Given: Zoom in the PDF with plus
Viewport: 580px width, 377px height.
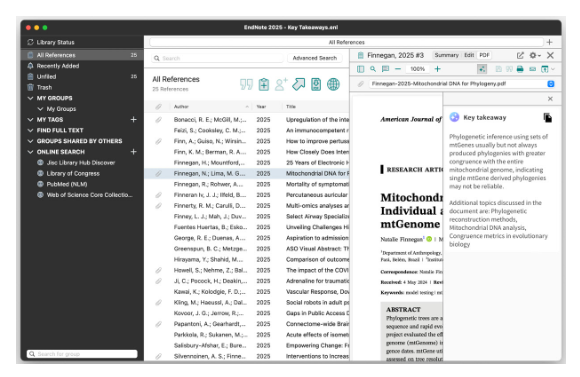Looking at the screenshot, I should [438, 69].
